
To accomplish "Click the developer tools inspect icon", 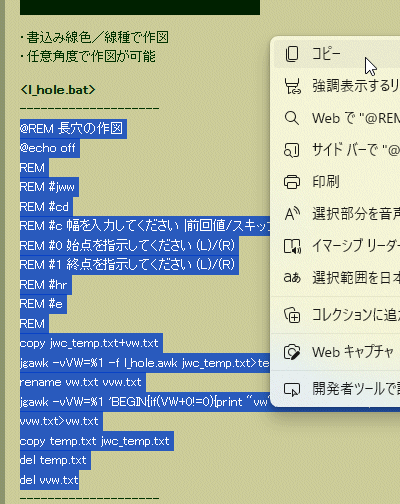I will pos(292,389).
